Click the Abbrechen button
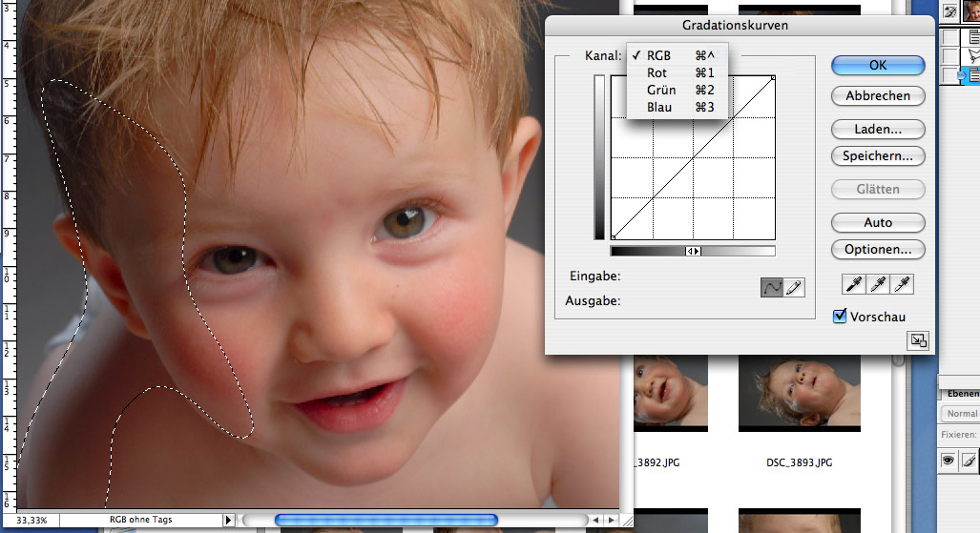The width and height of the screenshot is (980, 533). point(878,96)
